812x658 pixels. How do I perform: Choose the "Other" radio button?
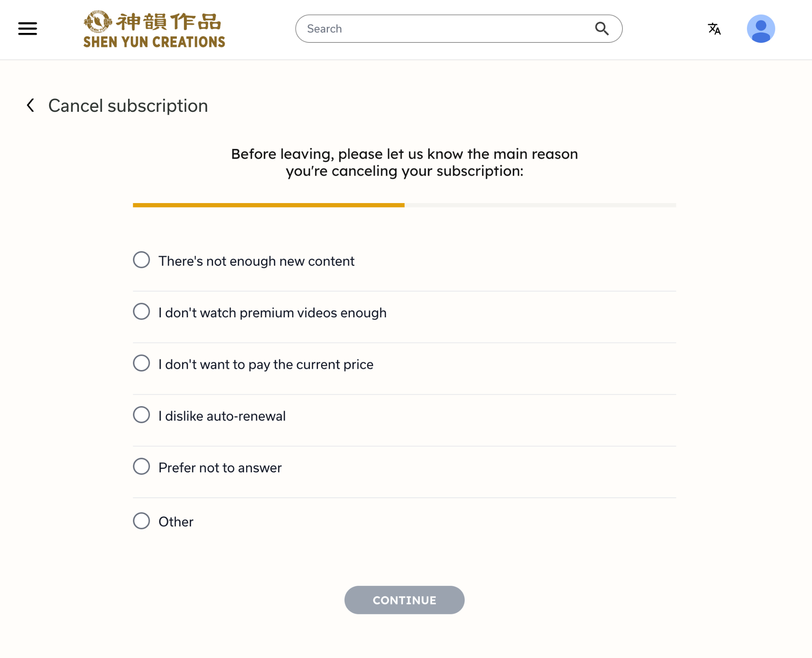coord(141,521)
